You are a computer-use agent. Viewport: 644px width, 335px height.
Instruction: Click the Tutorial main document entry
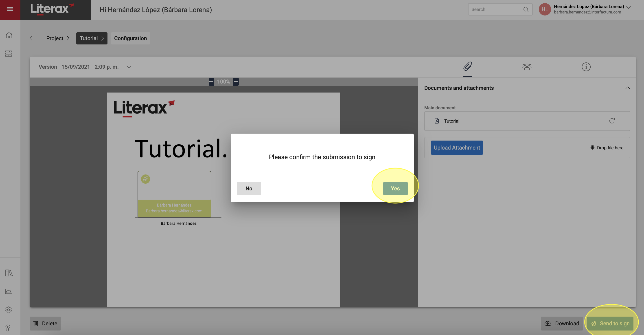tap(527, 121)
